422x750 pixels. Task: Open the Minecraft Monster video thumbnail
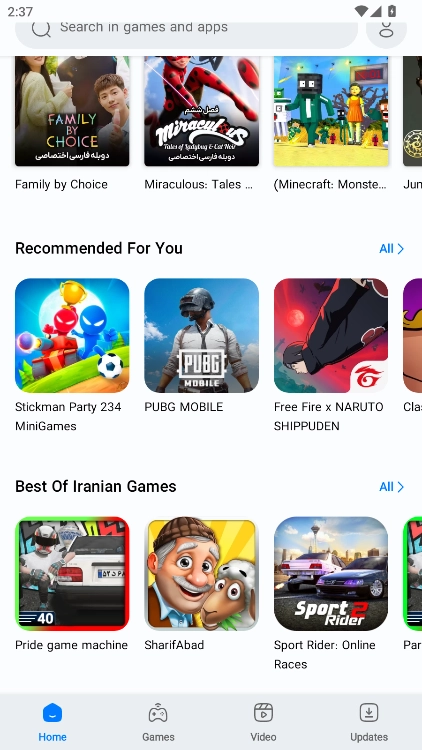click(331, 111)
